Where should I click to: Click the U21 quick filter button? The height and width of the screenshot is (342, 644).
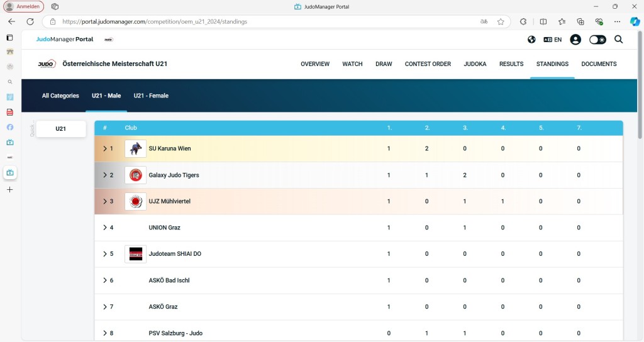click(x=61, y=129)
